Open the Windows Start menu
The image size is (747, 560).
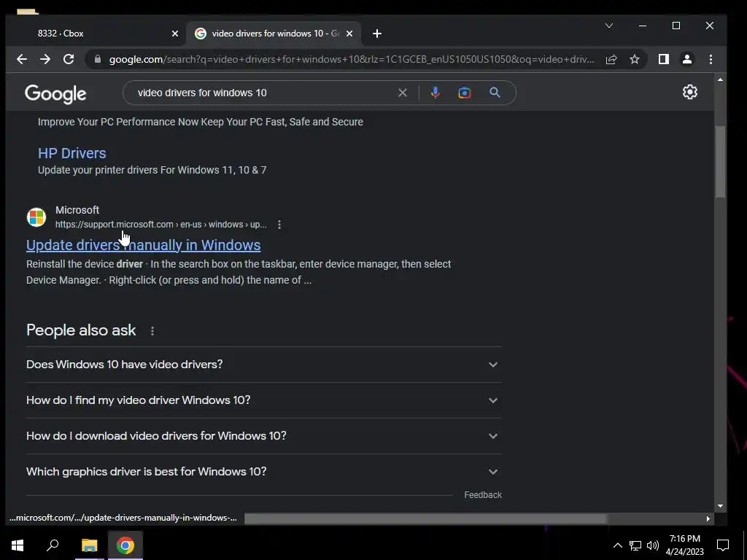click(18, 545)
